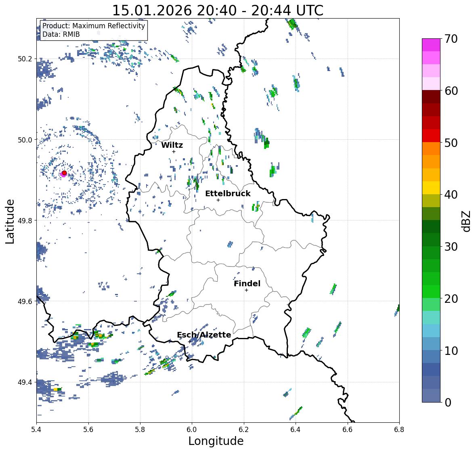
Task: Click the 'Data: RMIB' legend line
Action: tap(61, 34)
